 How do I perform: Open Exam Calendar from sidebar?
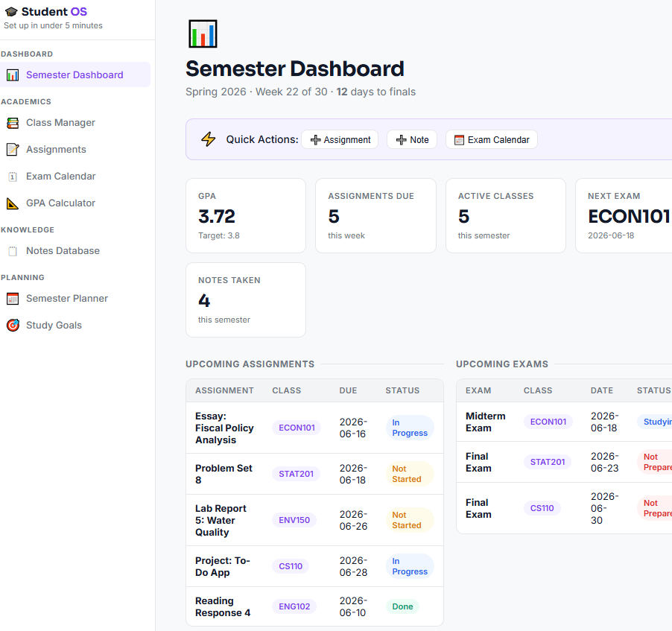(75, 177)
